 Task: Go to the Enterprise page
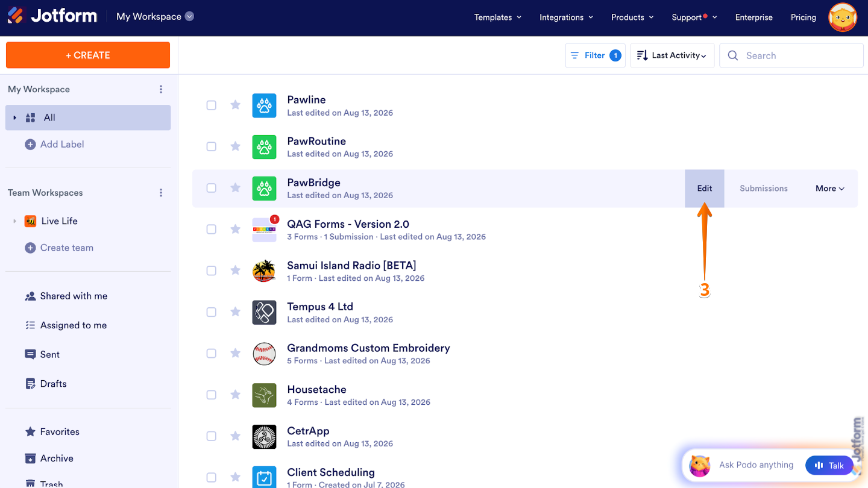(753, 17)
